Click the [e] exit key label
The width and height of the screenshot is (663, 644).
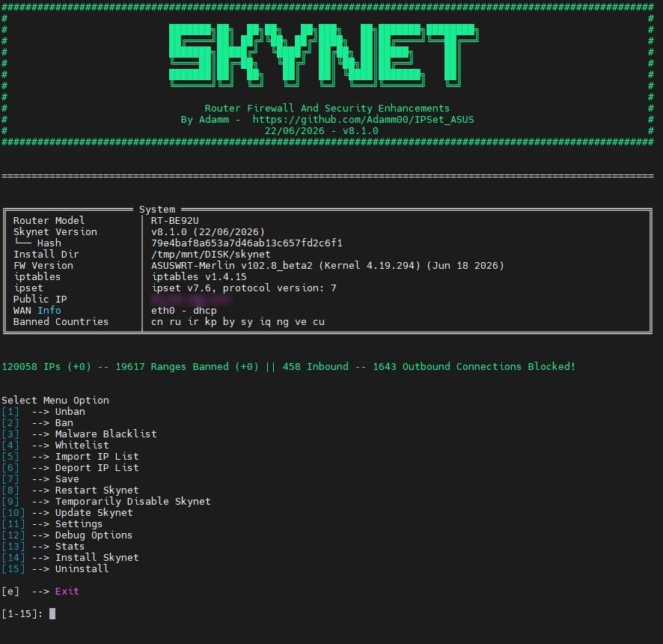(10, 591)
